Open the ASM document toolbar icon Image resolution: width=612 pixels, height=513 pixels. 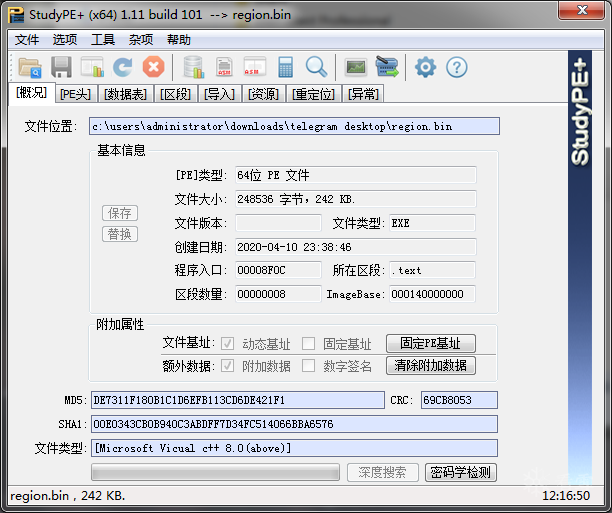pyautogui.click(x=224, y=67)
